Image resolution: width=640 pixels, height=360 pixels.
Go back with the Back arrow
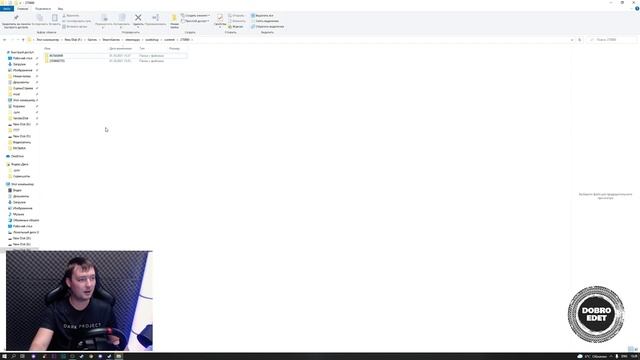click(x=4, y=40)
